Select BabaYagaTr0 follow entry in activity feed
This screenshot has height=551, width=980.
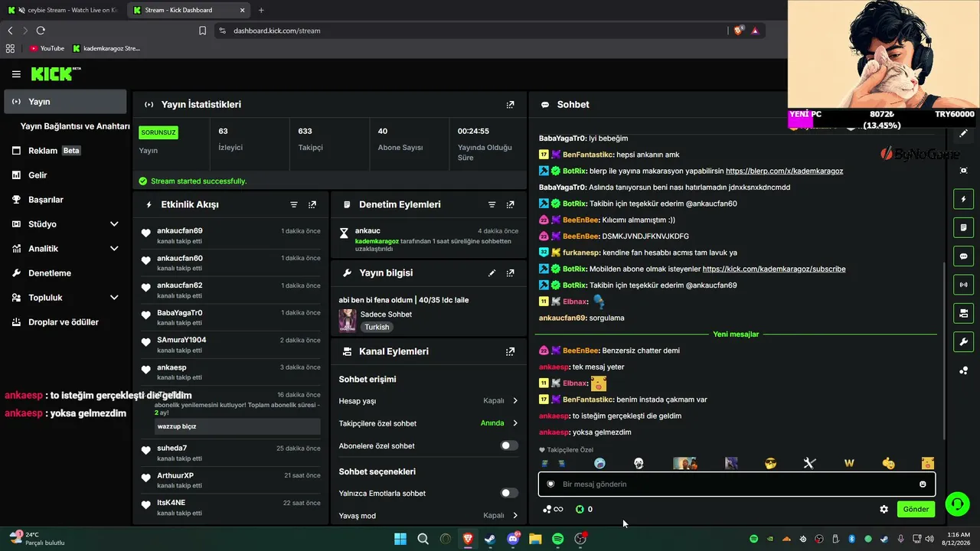231,318
